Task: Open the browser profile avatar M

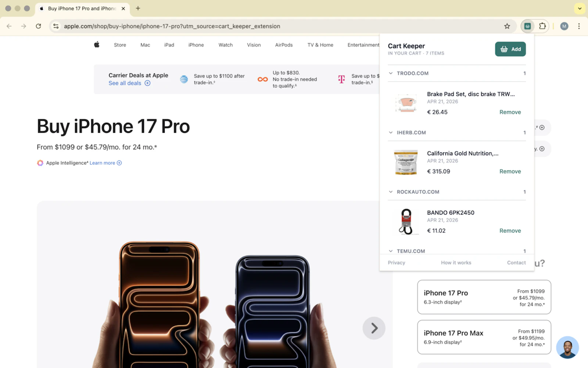Action: click(564, 26)
